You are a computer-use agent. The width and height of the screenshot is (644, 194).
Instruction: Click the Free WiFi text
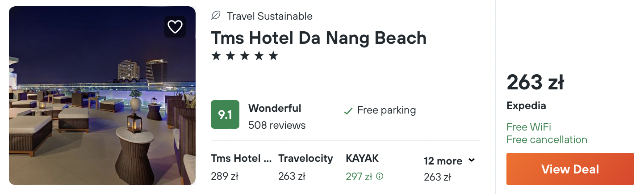[x=529, y=127]
